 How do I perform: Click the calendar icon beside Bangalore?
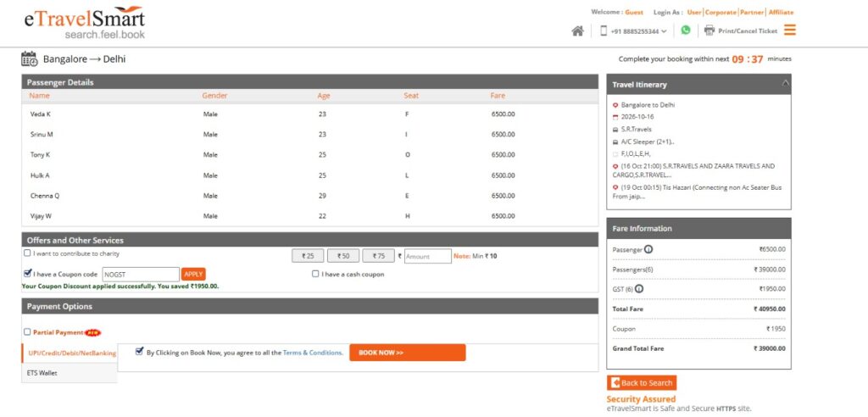pyautogui.click(x=29, y=58)
